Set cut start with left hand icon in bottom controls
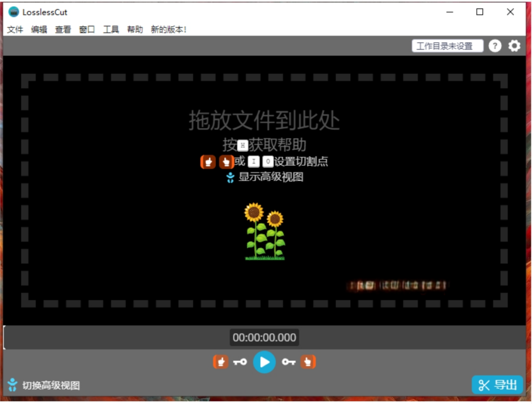This screenshot has width=532, height=404. pyautogui.click(x=221, y=362)
